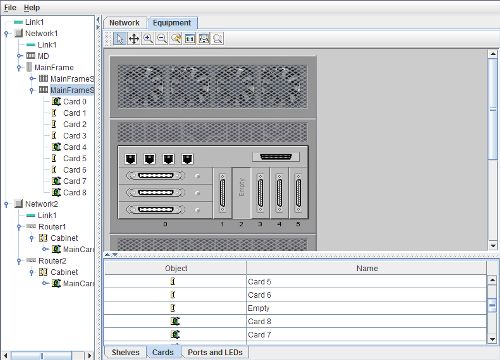
Task: Select Card 4 in the tree
Action: coord(75,147)
